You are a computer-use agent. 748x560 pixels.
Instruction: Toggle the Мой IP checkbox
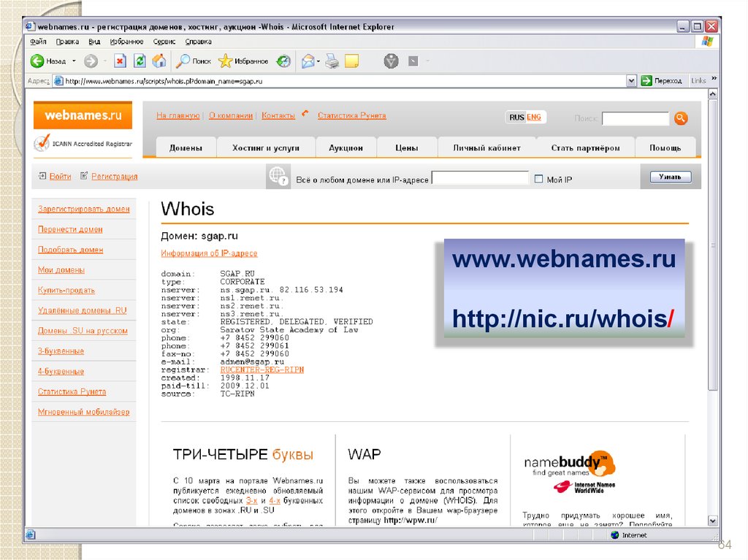pos(539,179)
